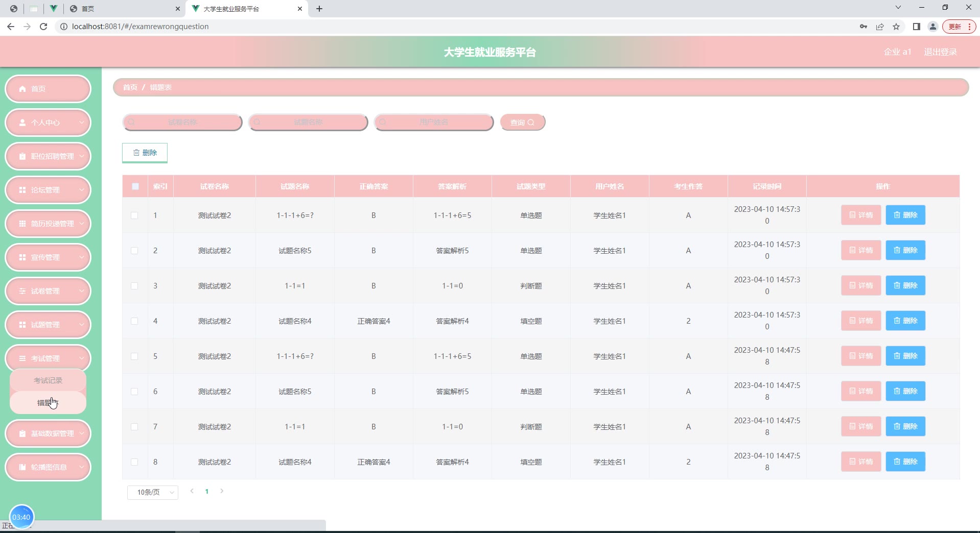Open 详情 for row 6
This screenshot has width=980, height=533.
click(861, 391)
